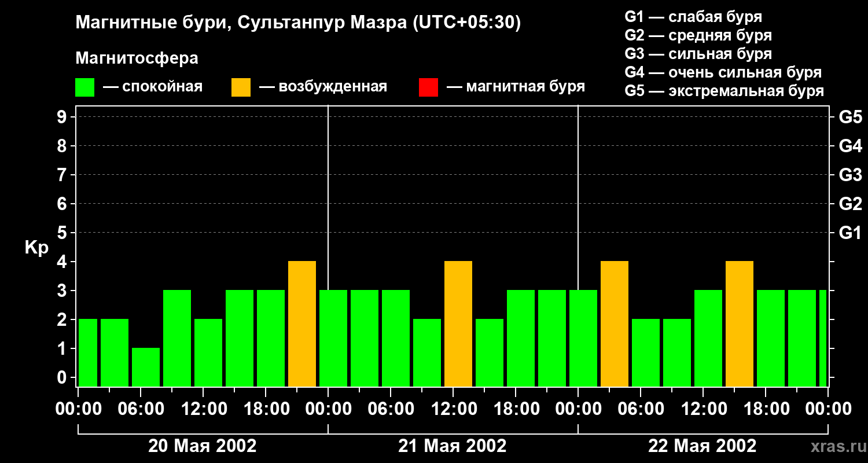Click the Kp axis title

pos(36,248)
